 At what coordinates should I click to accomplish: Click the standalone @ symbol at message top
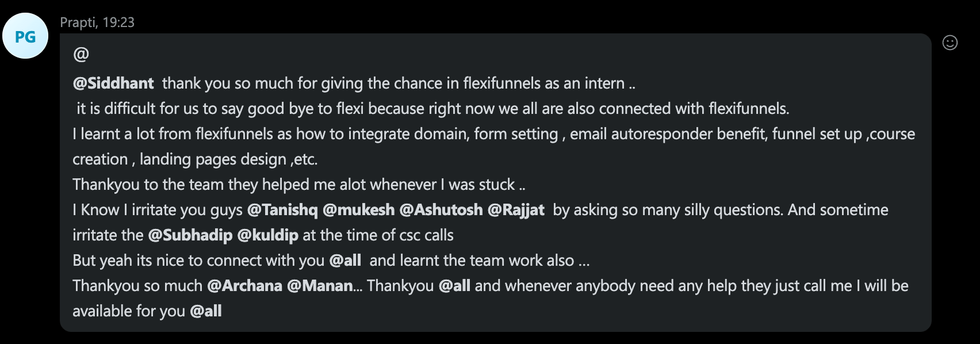tap(81, 55)
